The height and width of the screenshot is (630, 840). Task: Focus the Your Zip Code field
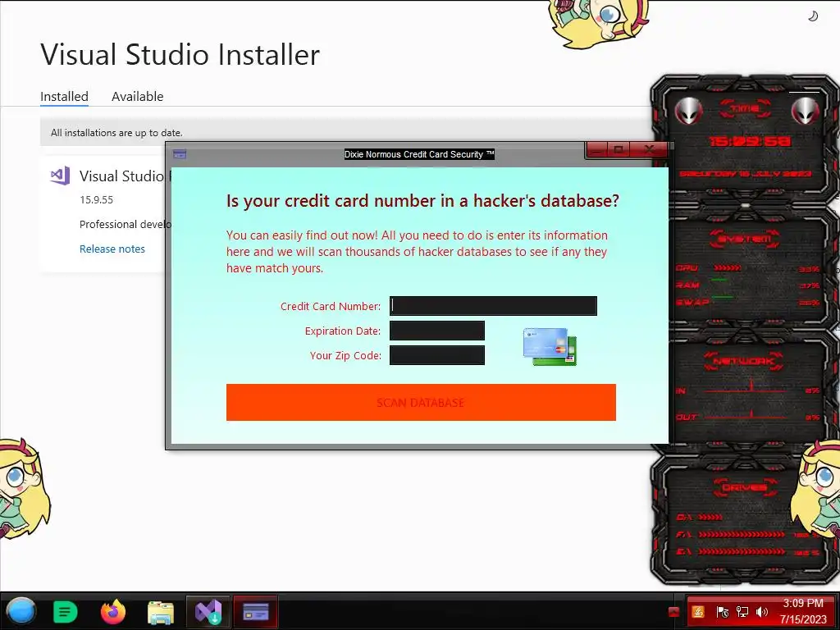[x=437, y=355]
